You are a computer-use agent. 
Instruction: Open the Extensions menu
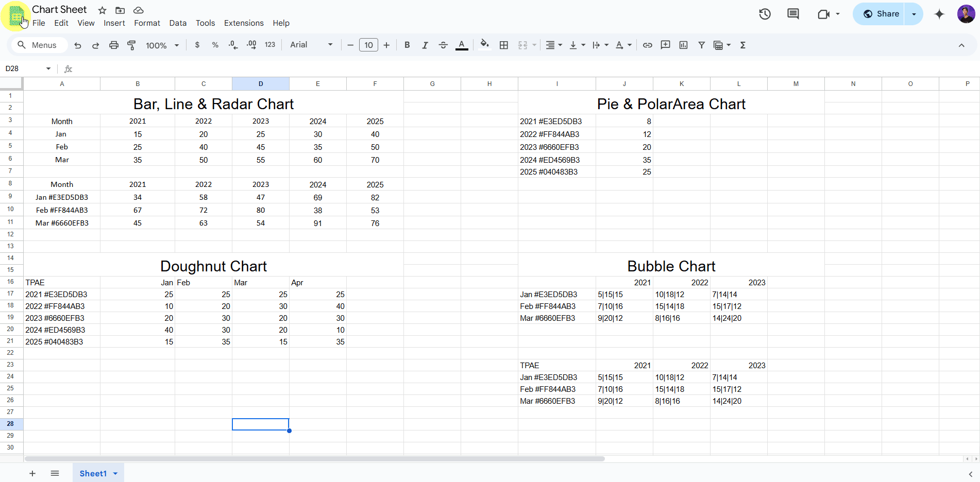click(244, 23)
